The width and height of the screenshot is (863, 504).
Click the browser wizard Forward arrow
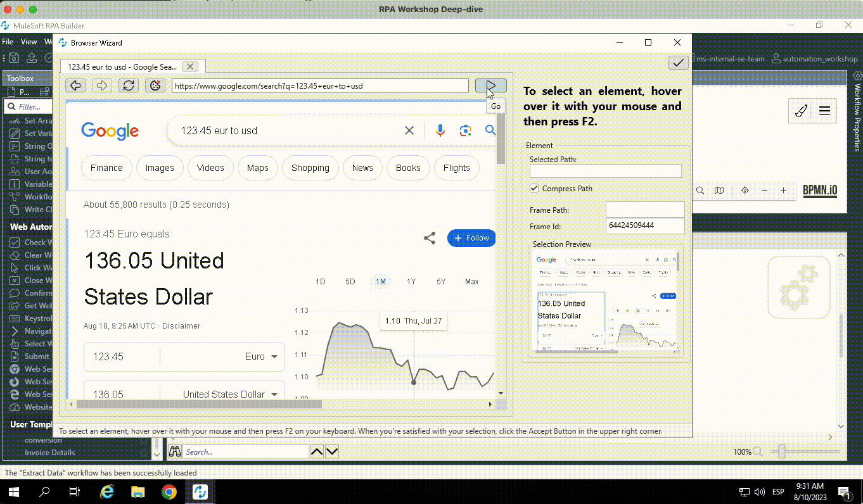pos(101,85)
